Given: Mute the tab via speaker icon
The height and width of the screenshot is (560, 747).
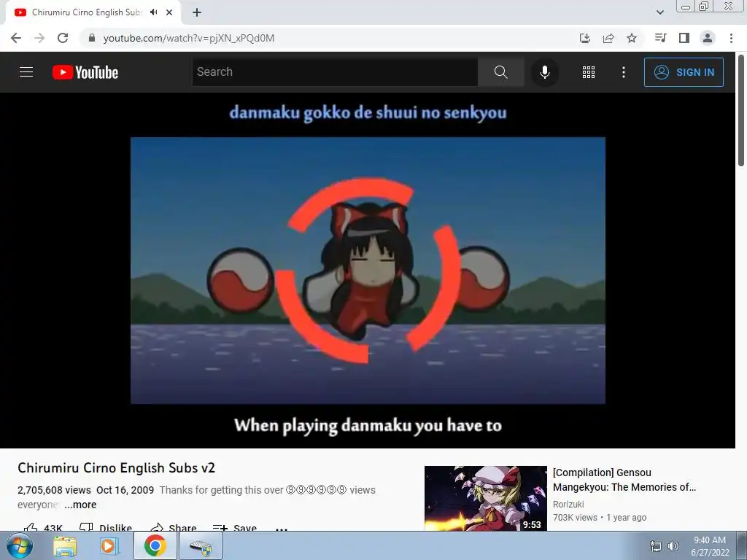Looking at the screenshot, I should (x=153, y=12).
